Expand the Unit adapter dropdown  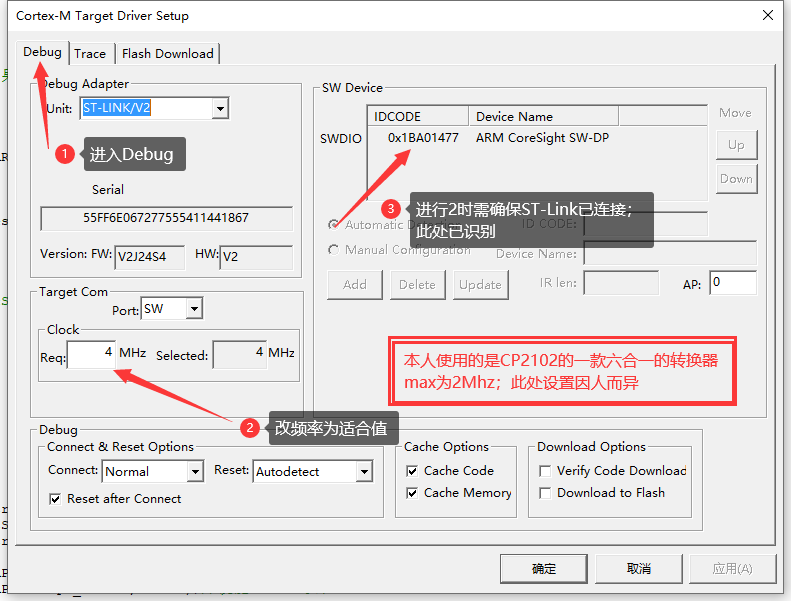220,108
